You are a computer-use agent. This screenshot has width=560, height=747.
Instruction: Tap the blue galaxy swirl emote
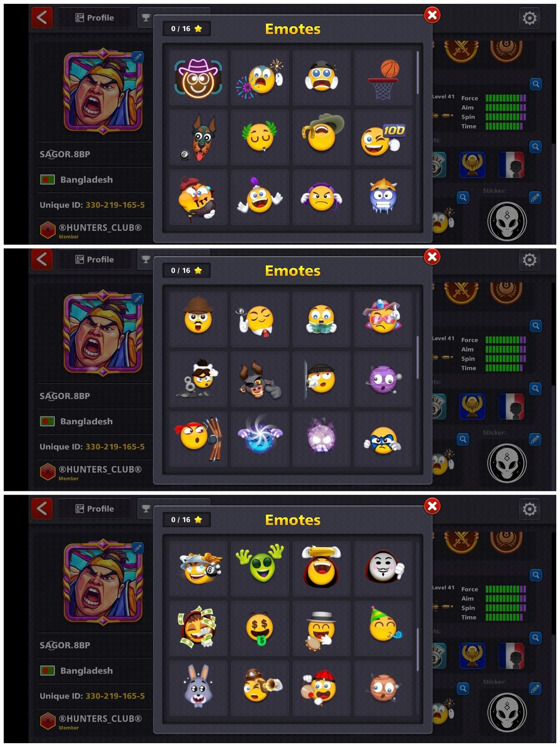[x=260, y=439]
